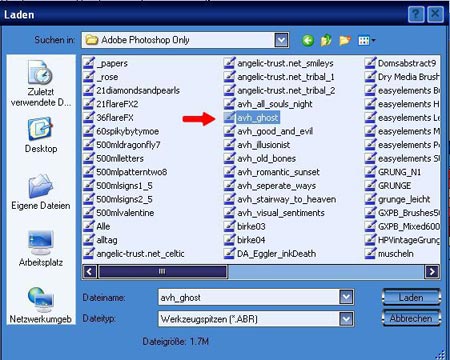Select the angelic-trust.net_celtic file
Image resolution: width=450 pixels, height=360 pixels.
coord(134,254)
